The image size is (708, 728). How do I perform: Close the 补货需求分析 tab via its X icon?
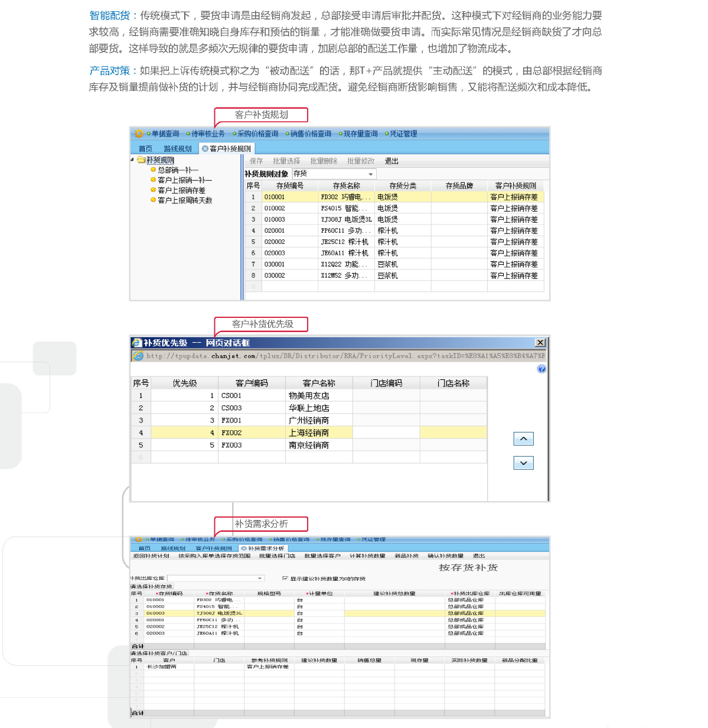coord(243,548)
